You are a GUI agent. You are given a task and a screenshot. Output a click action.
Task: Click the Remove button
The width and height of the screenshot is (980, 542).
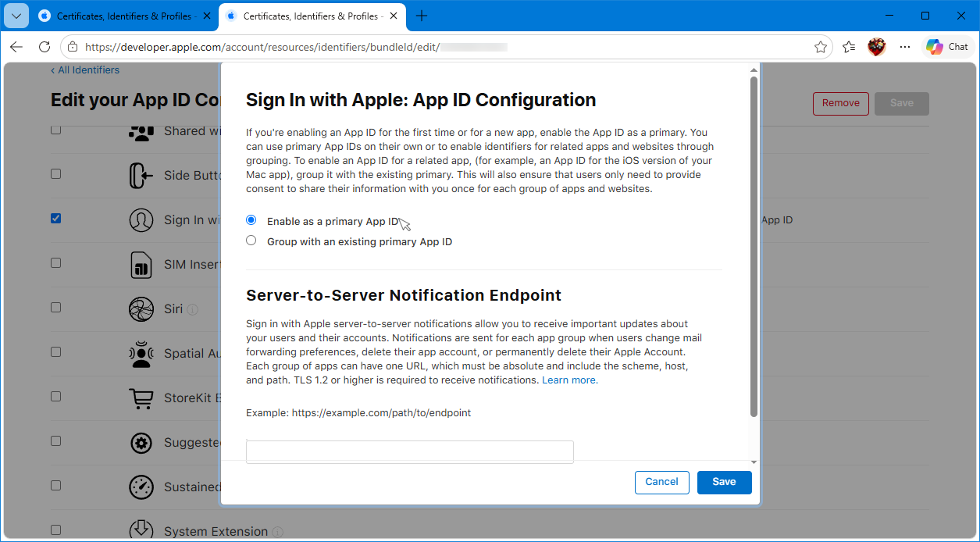[840, 103]
